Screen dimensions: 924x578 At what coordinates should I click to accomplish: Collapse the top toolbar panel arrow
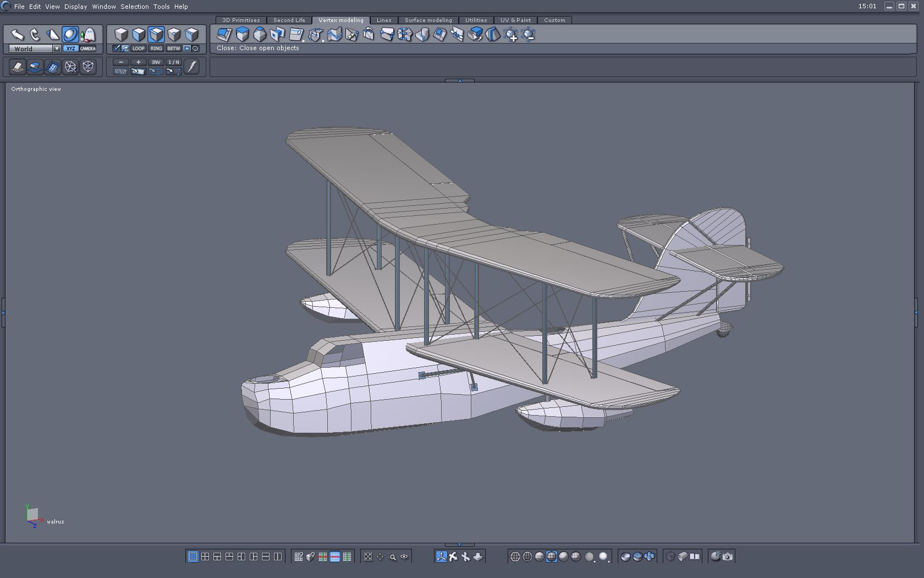pos(460,80)
